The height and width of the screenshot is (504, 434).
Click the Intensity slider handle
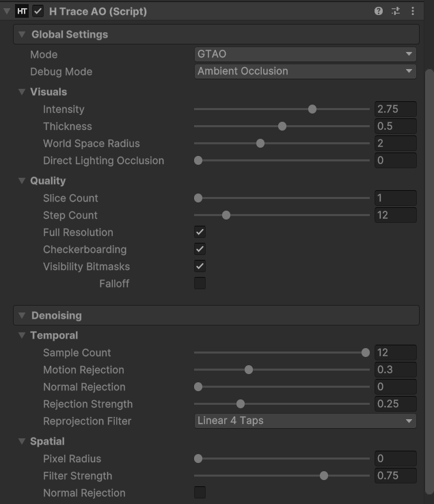312,109
